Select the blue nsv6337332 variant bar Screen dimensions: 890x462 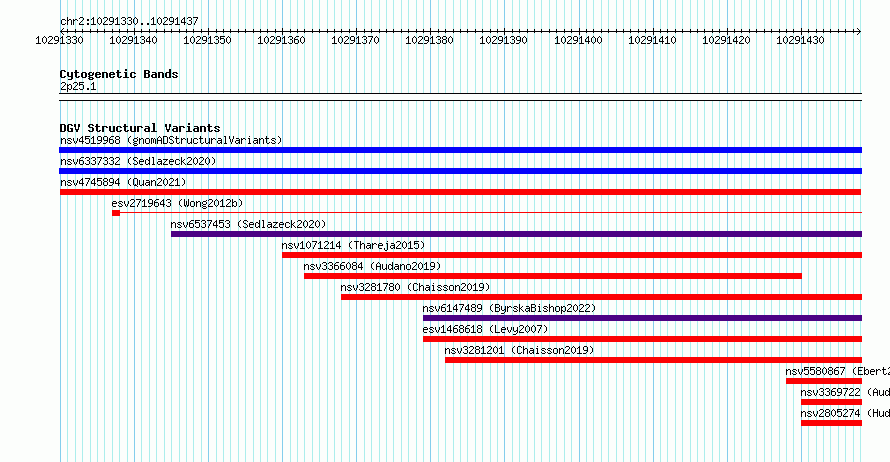[460, 171]
